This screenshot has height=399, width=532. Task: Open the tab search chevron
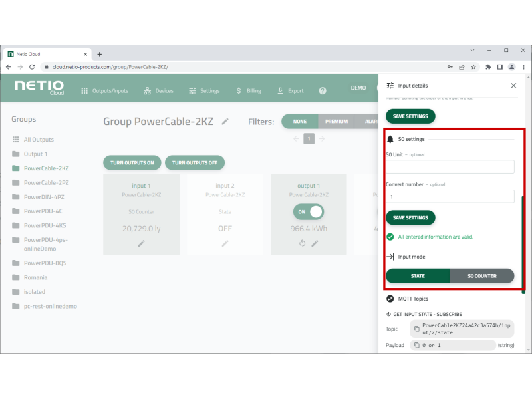click(x=472, y=51)
